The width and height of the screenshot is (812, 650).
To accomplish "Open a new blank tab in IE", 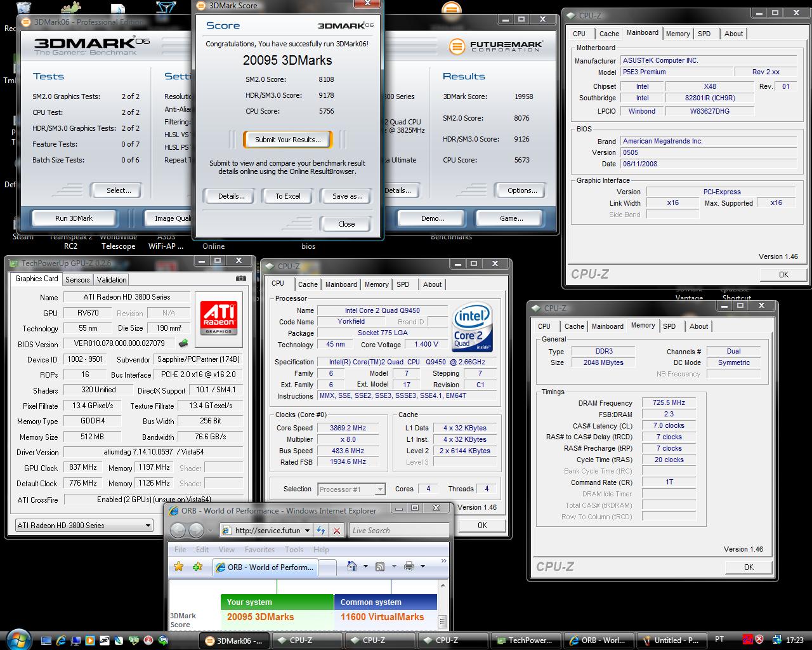I will [x=327, y=567].
